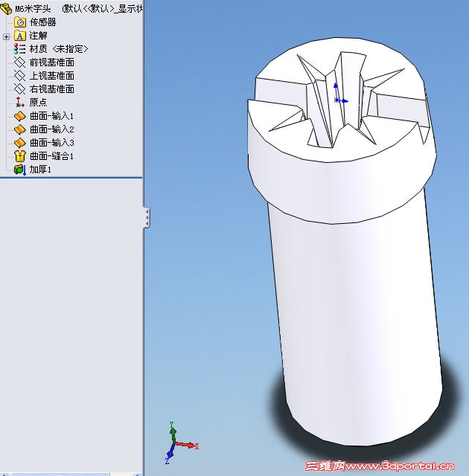Click the 加厚1 thicken feature icon
The image size is (469, 476).
20,170
